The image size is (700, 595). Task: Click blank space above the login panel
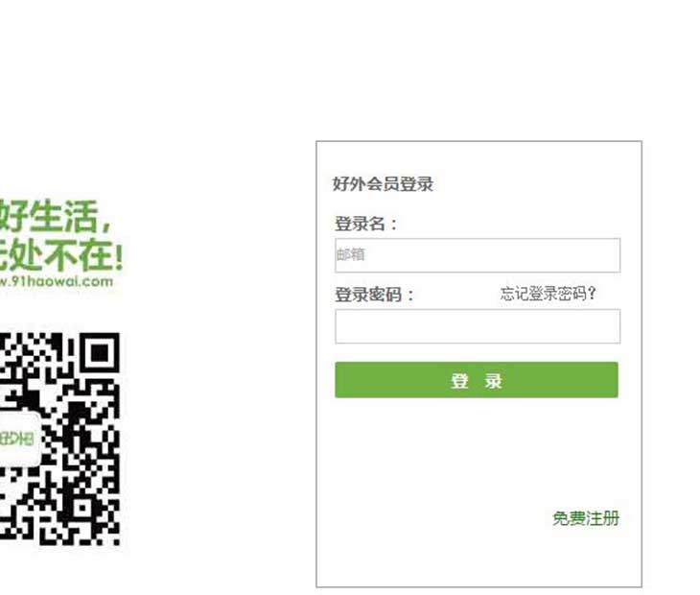478,71
